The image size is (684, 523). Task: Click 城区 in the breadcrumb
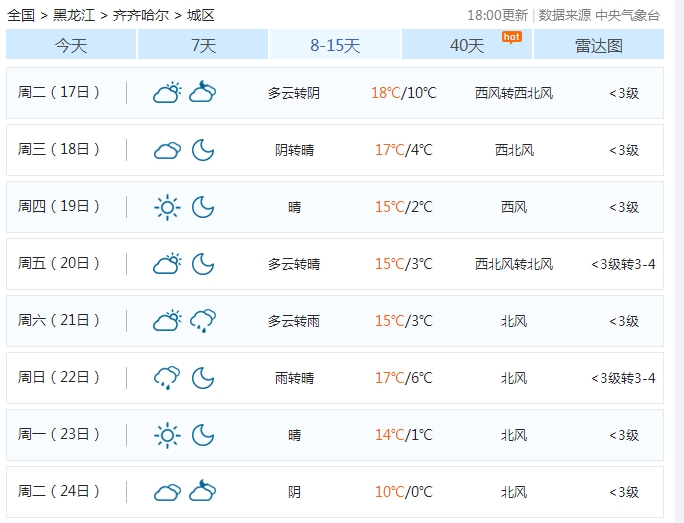[x=201, y=16]
